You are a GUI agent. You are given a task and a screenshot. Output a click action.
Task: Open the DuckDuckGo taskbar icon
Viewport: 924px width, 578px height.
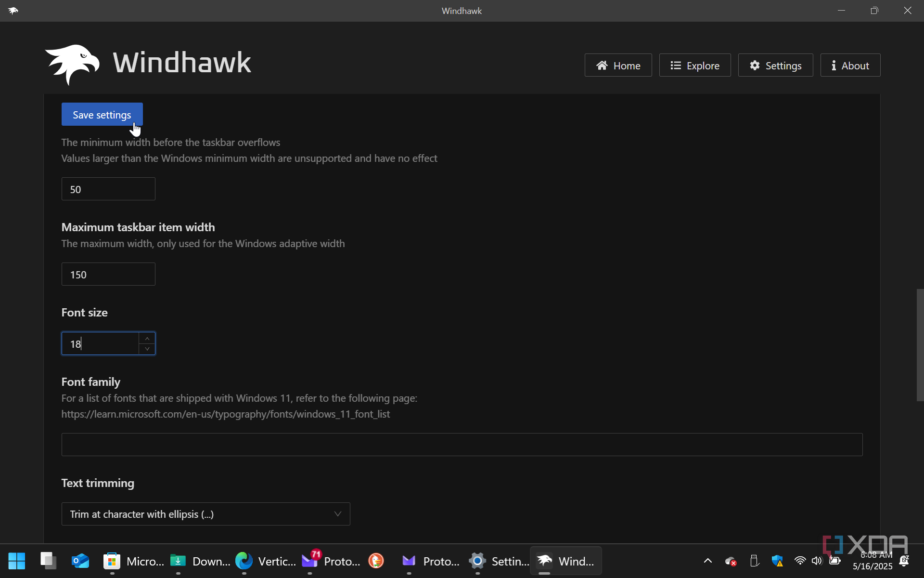[376, 561]
